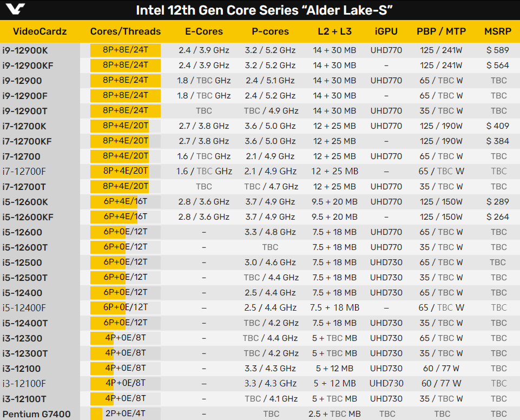Click the $ 589 price cell
The height and width of the screenshot is (420, 520).
(498, 50)
